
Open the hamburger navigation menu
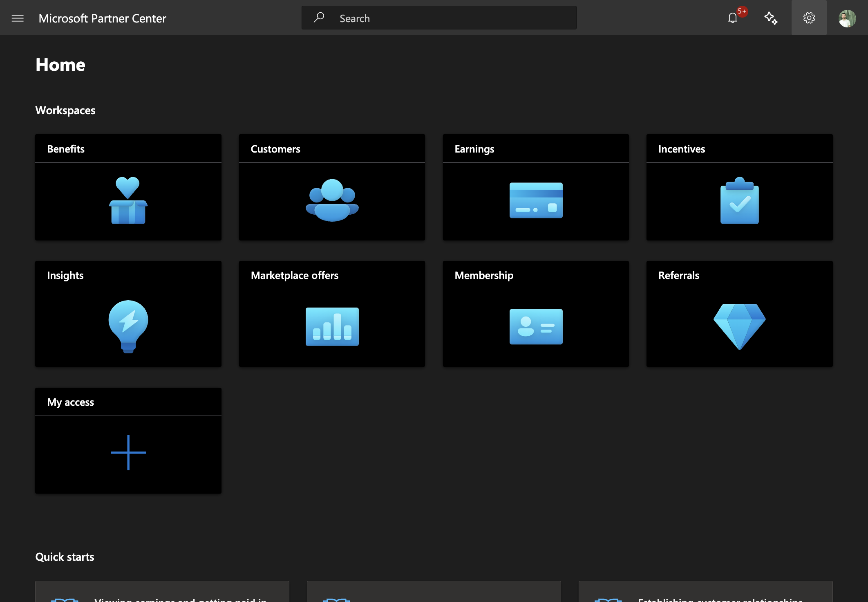click(18, 18)
